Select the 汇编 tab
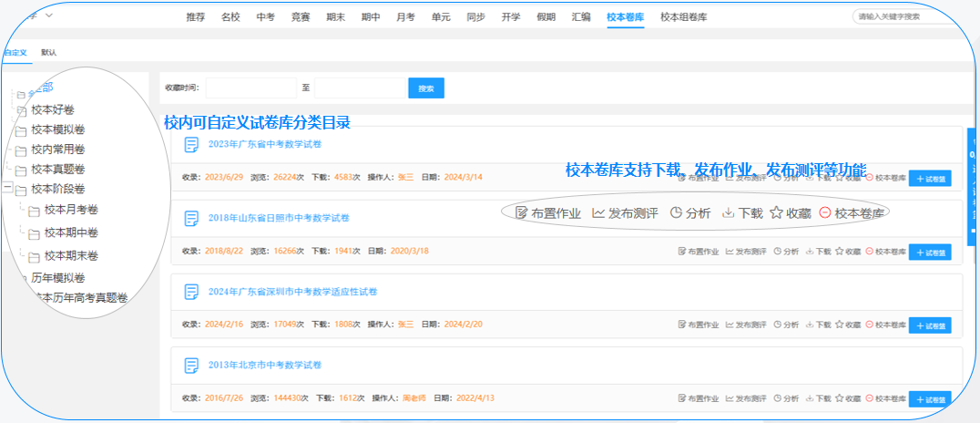This screenshot has width=980, height=423. (581, 17)
